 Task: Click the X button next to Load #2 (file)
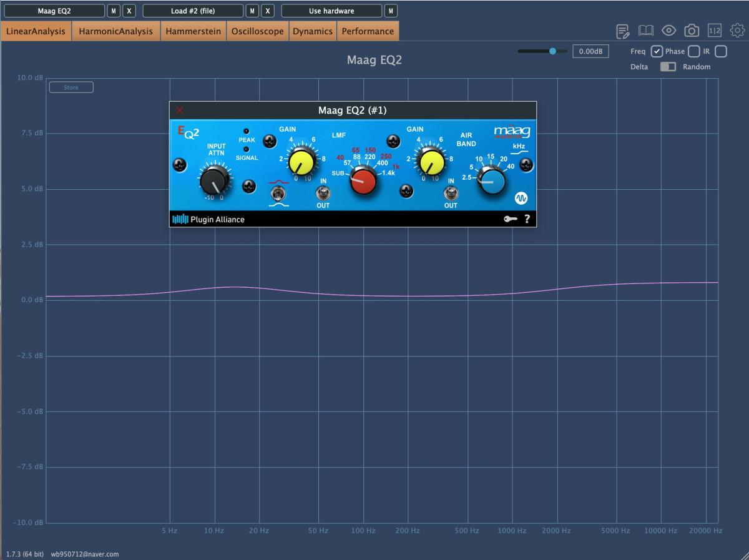click(x=267, y=11)
